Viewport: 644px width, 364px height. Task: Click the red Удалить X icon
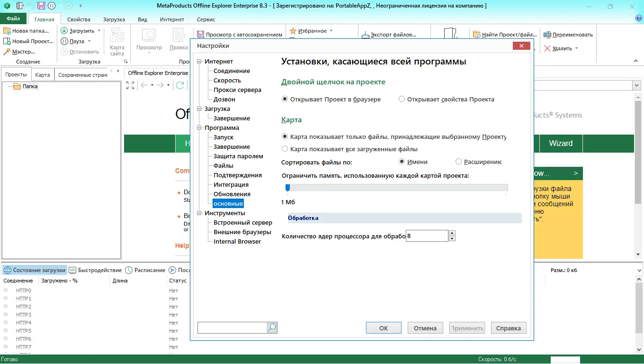tap(547, 48)
